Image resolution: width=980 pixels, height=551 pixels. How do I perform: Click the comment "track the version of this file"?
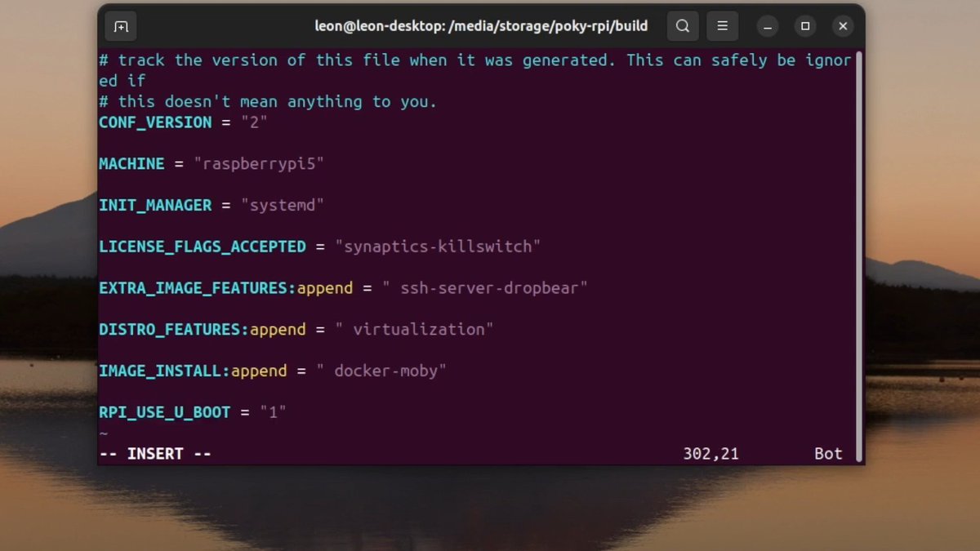coord(475,70)
